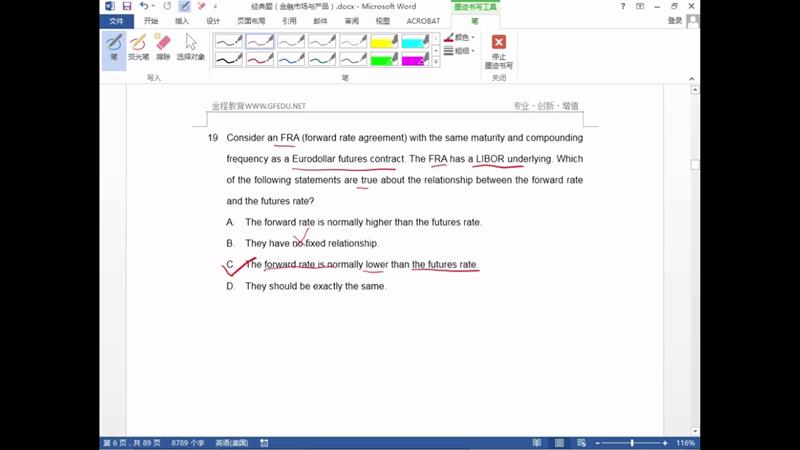This screenshot has height=450, width=800.
Task: Pick the magenta highlighter swatch
Action: click(415, 59)
